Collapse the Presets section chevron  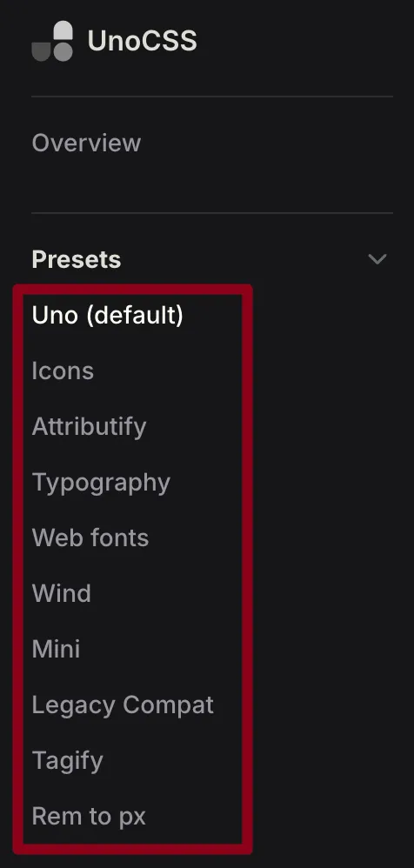(x=377, y=259)
